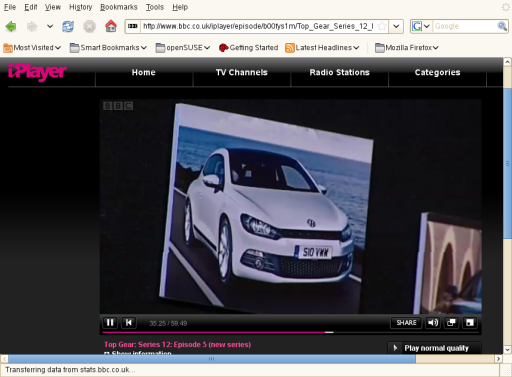Screen dimensions: 512x377
Task: Click the SHARE button in the player
Action: coord(406,322)
